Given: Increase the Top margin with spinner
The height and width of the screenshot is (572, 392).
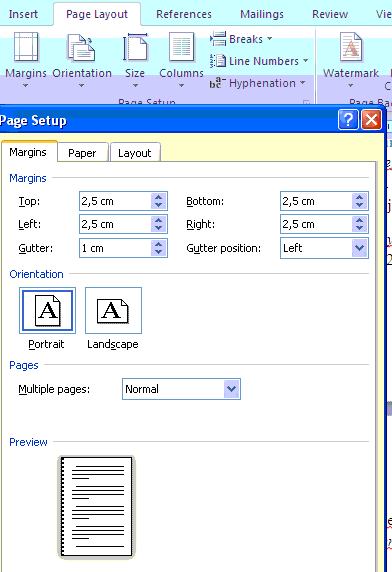Looking at the screenshot, I should (159, 197).
